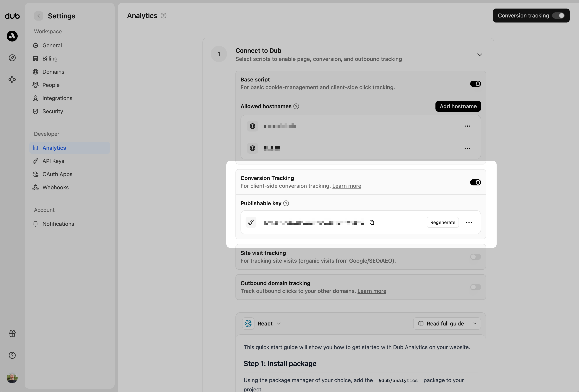Click the help icon next to Allowed hostnames
Image resolution: width=579 pixels, height=392 pixels.
tap(296, 106)
